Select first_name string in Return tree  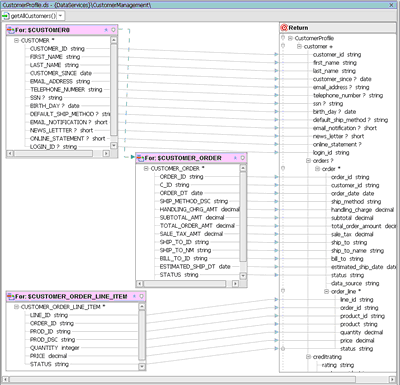coord(335,63)
